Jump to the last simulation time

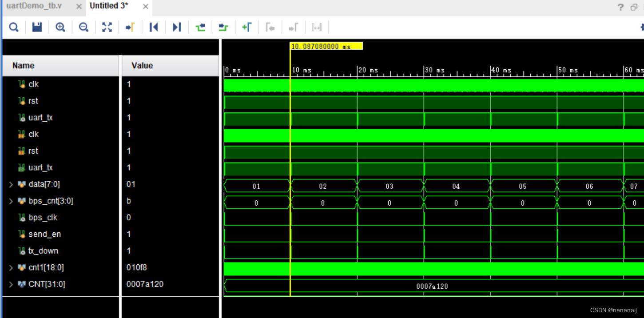click(177, 28)
